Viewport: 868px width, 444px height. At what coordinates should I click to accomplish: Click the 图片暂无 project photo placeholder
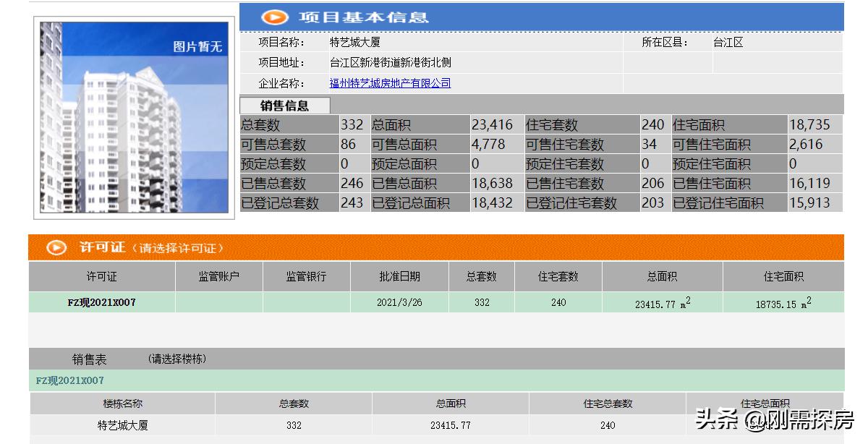(x=134, y=116)
